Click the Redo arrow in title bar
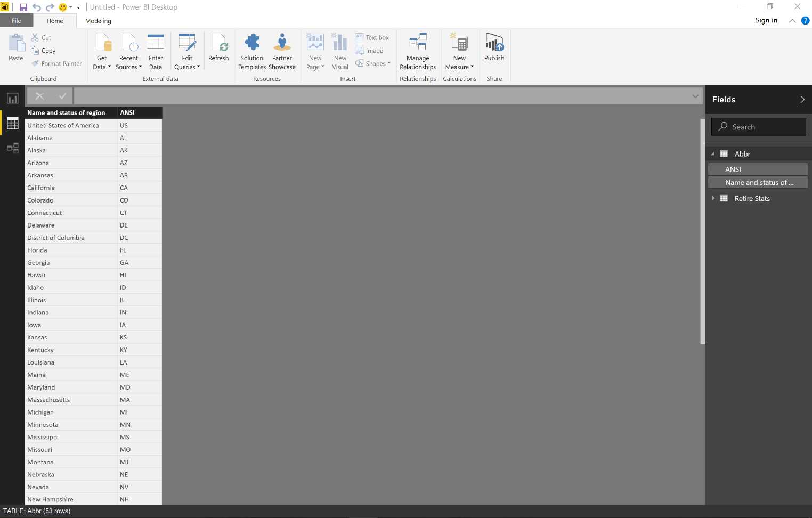Image resolution: width=812 pixels, height=518 pixels. (x=50, y=7)
